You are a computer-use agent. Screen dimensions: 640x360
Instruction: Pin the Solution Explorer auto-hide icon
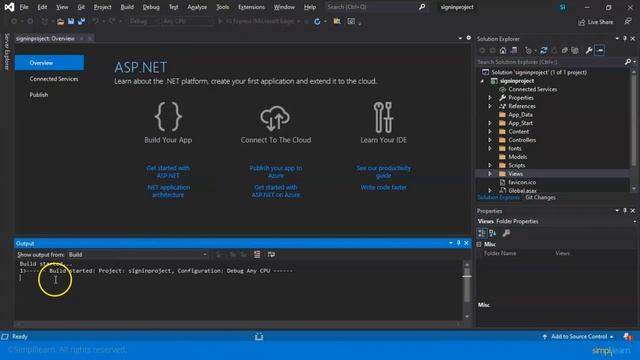pos(624,38)
